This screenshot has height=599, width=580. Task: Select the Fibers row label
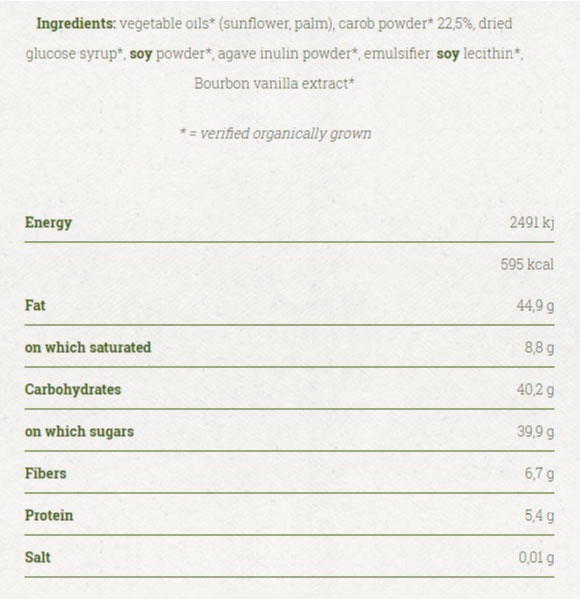[x=45, y=474]
